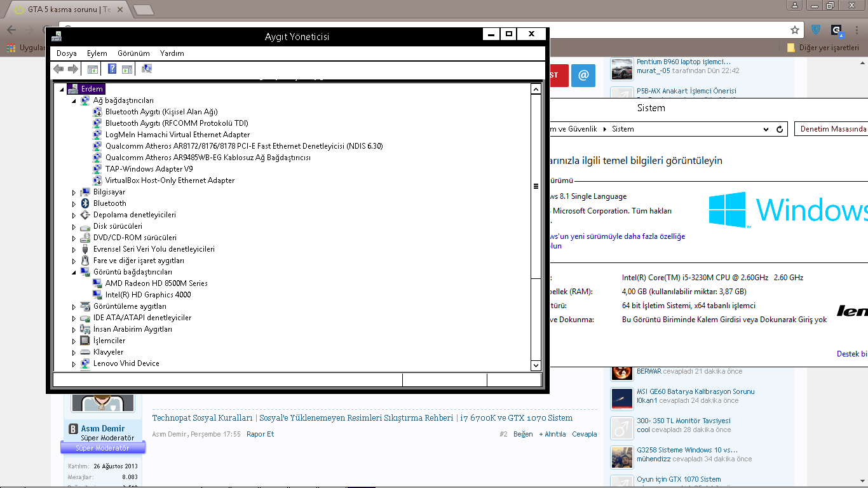Click the Cevapla link
The width and height of the screenshot is (868, 488).
(585, 434)
